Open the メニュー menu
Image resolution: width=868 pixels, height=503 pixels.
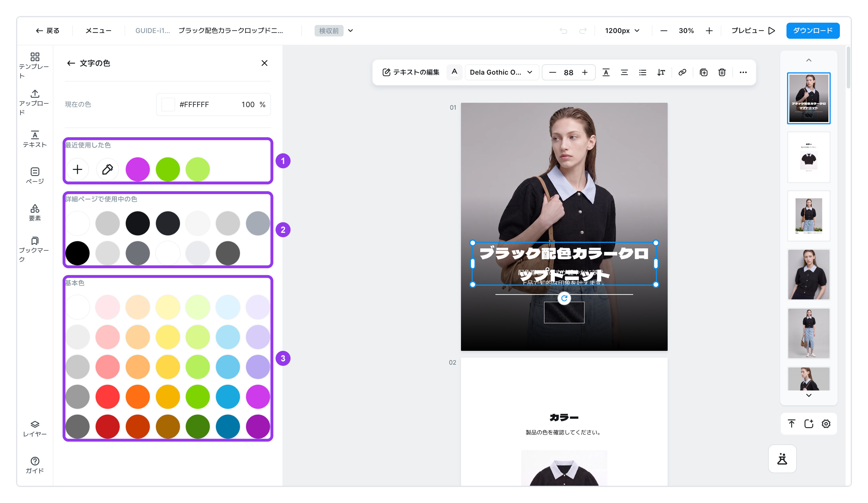point(98,31)
